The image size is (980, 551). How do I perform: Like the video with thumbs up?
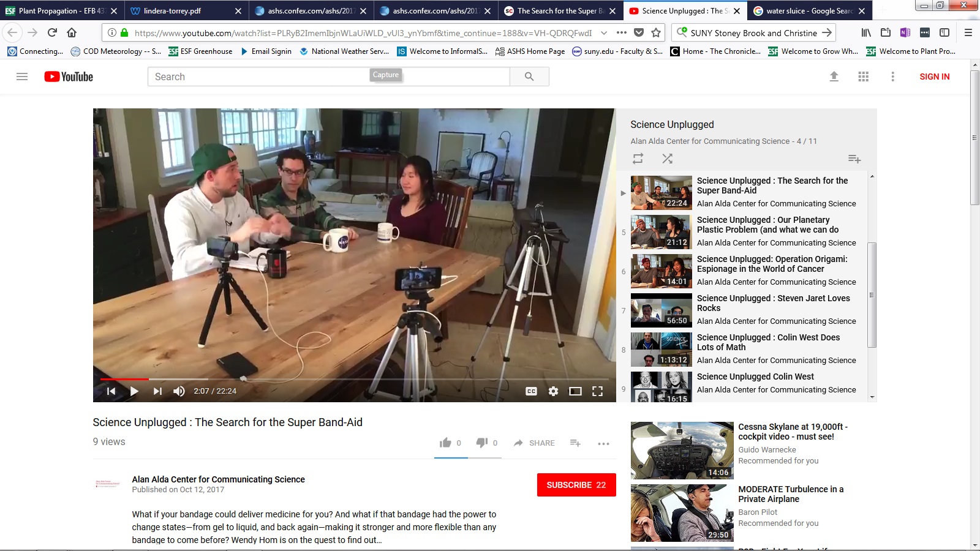pyautogui.click(x=445, y=443)
